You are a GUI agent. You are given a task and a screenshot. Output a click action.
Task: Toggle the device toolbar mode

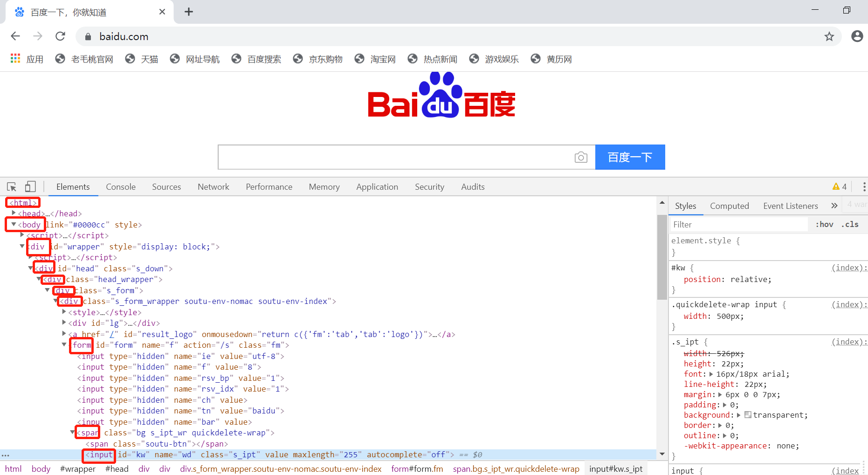point(30,186)
